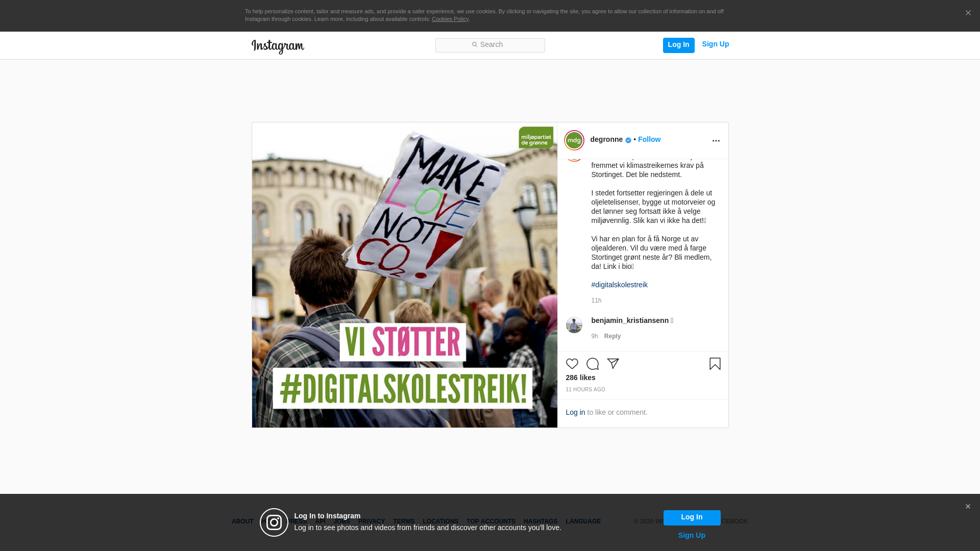
Task: Open the comment bubble icon
Action: tap(592, 364)
